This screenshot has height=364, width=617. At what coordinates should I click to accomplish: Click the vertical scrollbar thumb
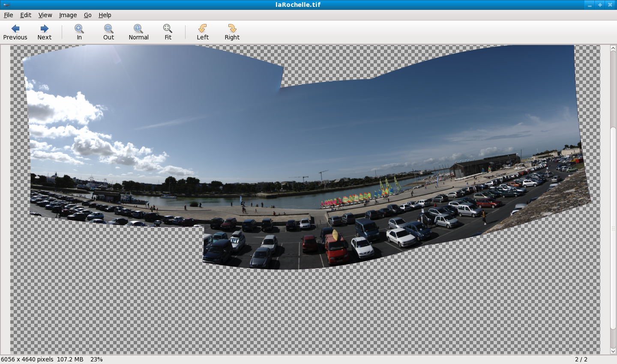coord(613,227)
